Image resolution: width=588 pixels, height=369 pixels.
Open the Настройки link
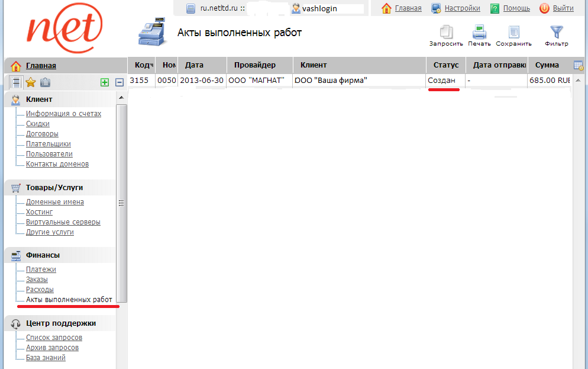click(x=462, y=8)
